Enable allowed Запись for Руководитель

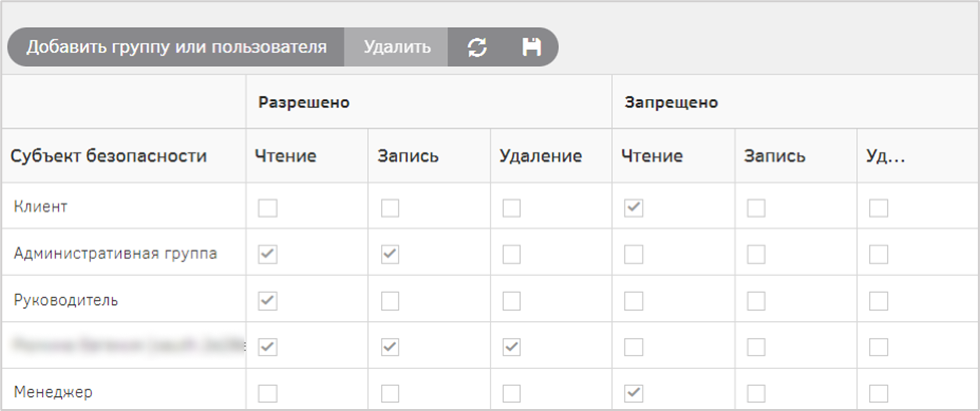[x=390, y=301]
